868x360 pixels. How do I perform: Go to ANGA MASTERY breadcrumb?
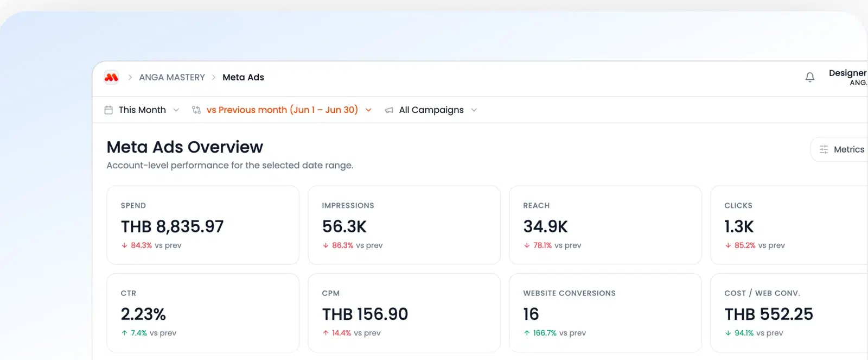(x=172, y=77)
